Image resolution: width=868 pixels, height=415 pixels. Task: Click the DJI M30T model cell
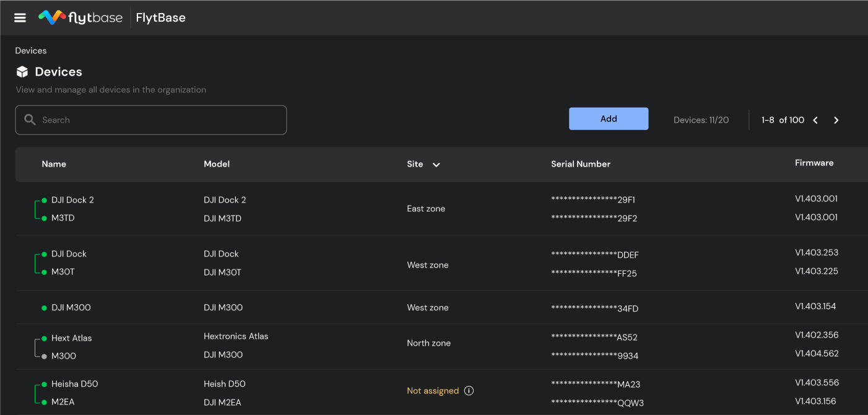222,273
